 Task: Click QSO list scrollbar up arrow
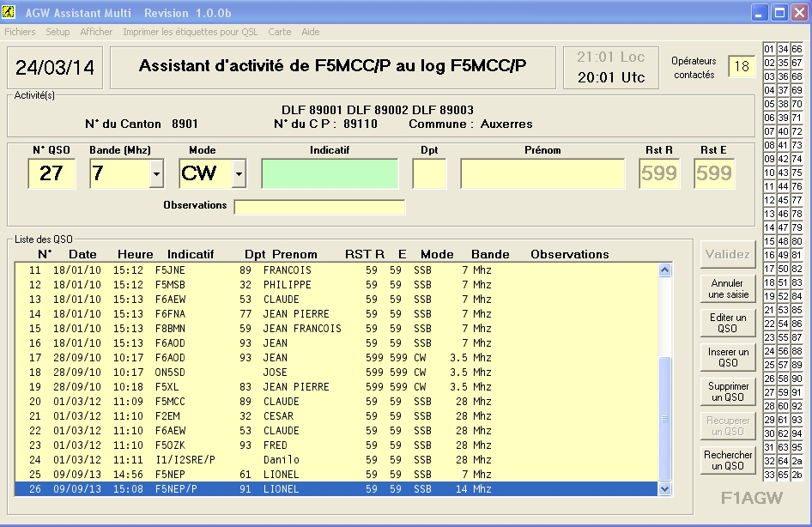pos(665,270)
